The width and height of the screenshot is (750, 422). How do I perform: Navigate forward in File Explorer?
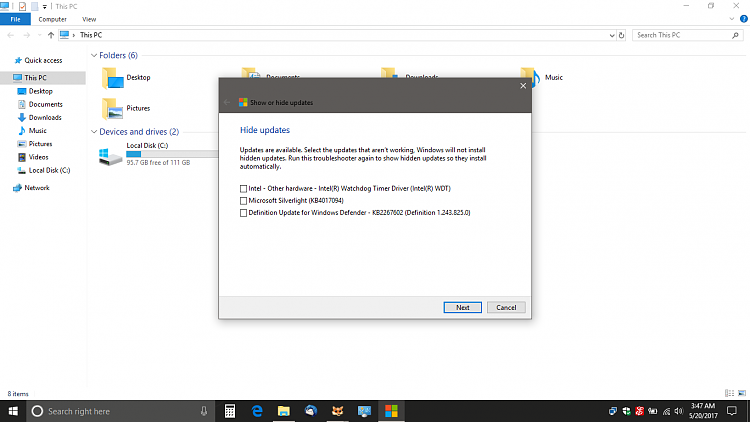click(x=27, y=35)
